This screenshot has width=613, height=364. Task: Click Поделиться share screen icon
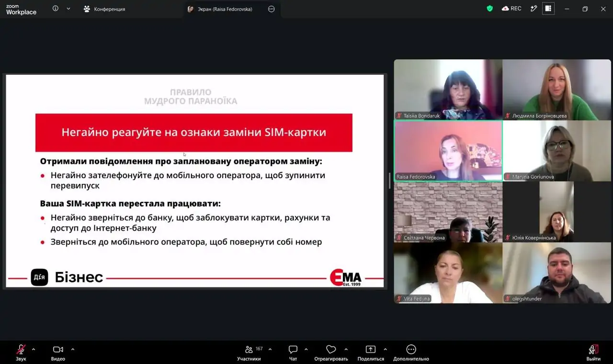[371, 350]
